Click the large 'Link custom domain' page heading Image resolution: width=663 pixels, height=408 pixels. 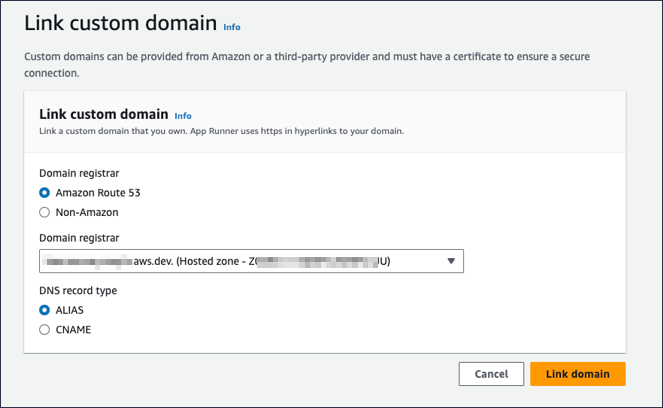(x=120, y=23)
